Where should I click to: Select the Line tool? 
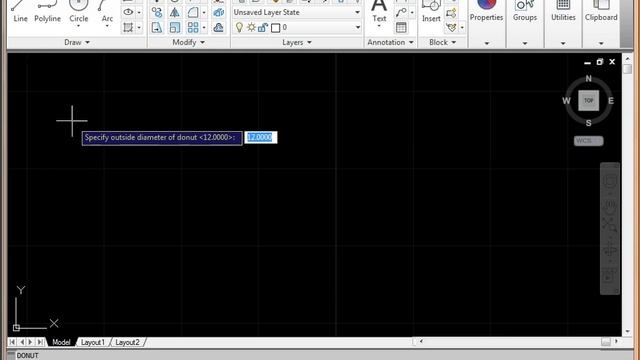[x=19, y=12]
